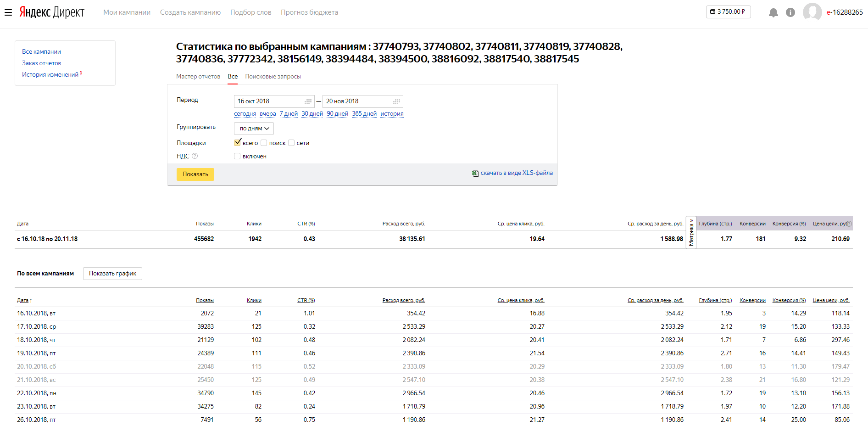
Task: Click the XLS file icon
Action: (475, 173)
